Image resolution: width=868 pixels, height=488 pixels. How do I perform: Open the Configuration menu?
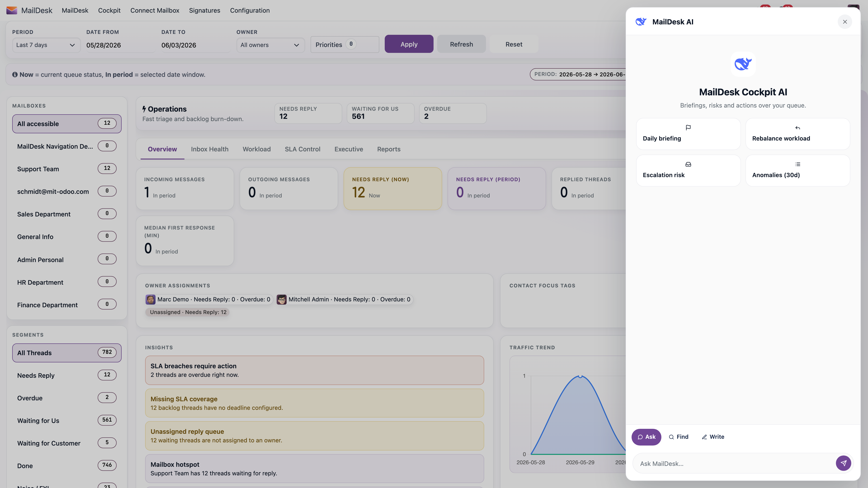point(250,10)
